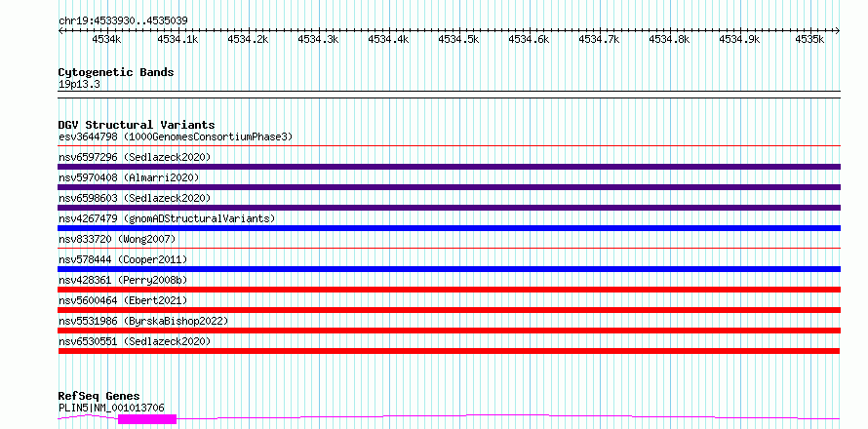Click the 4534.2k ruler tick label

248,39
